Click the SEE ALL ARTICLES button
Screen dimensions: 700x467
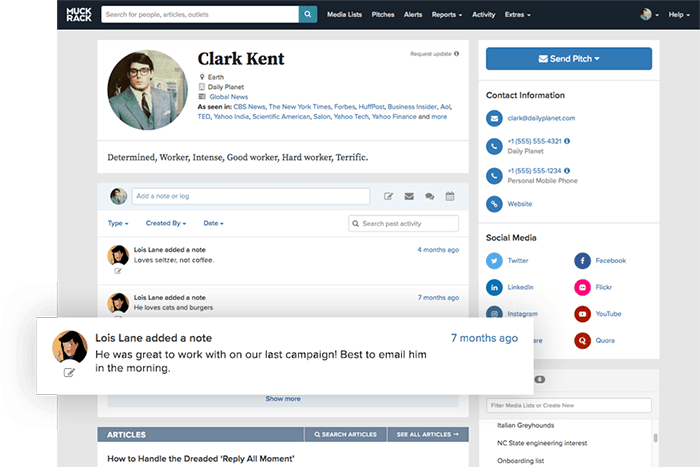[x=428, y=434]
